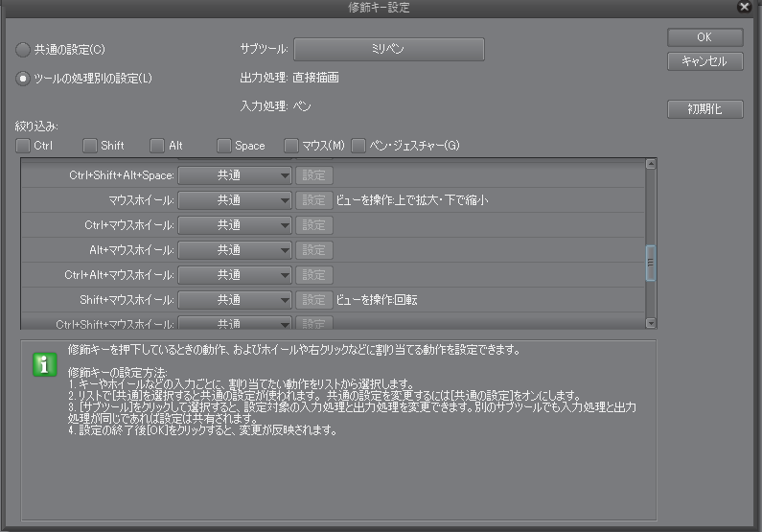Toggle the マウス(M) filter checkbox

291,146
